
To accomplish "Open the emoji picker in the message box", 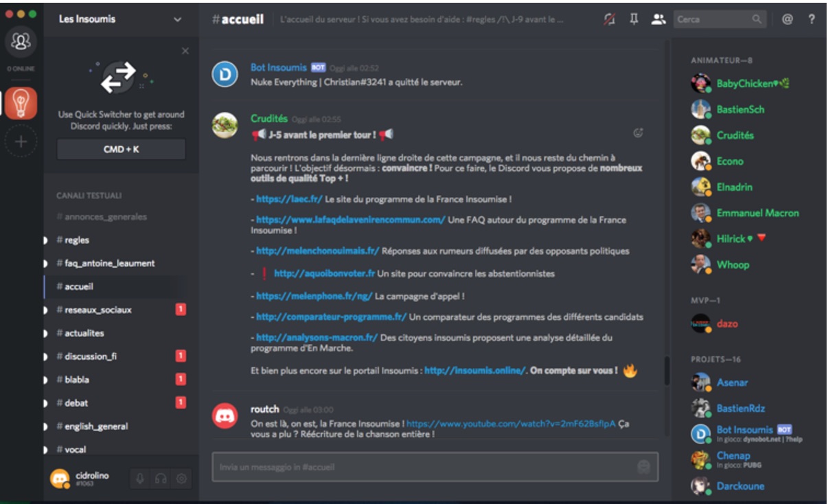I will [643, 467].
